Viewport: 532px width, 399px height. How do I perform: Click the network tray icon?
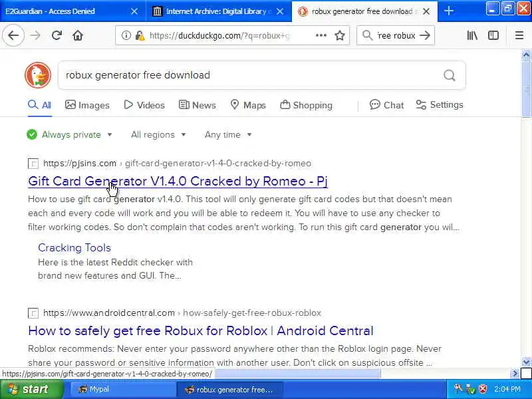(471, 389)
